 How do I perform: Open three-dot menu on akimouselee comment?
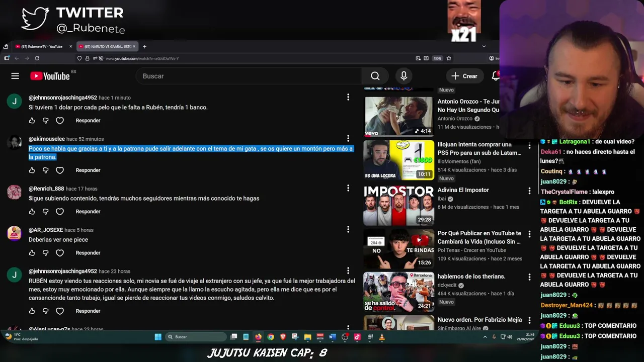point(348,138)
